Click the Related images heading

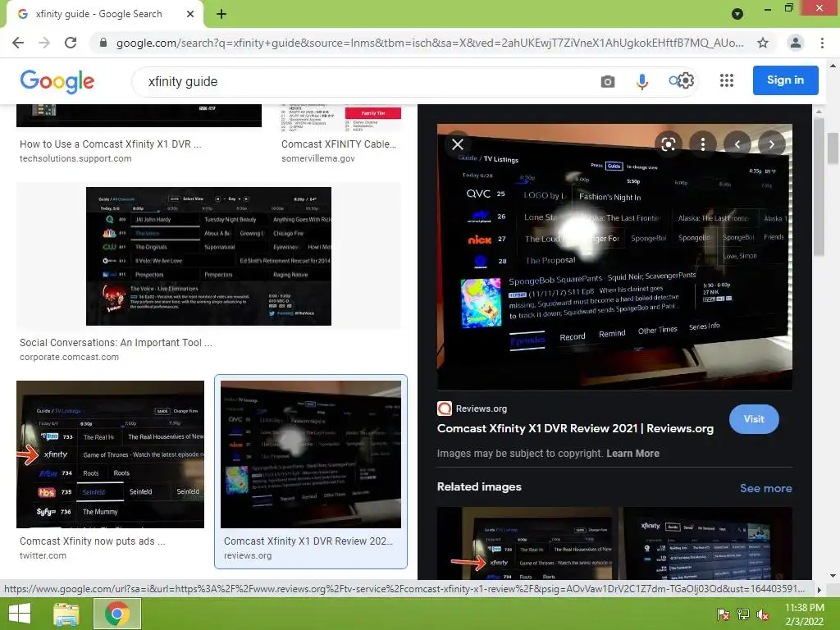[x=479, y=487]
